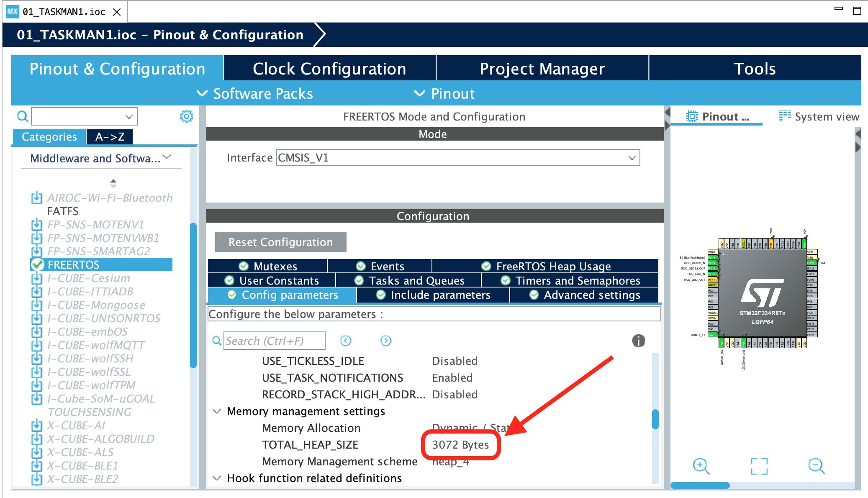The image size is (868, 498).
Task: Click the collapse arrows above AIROC entry
Action: coord(113,183)
